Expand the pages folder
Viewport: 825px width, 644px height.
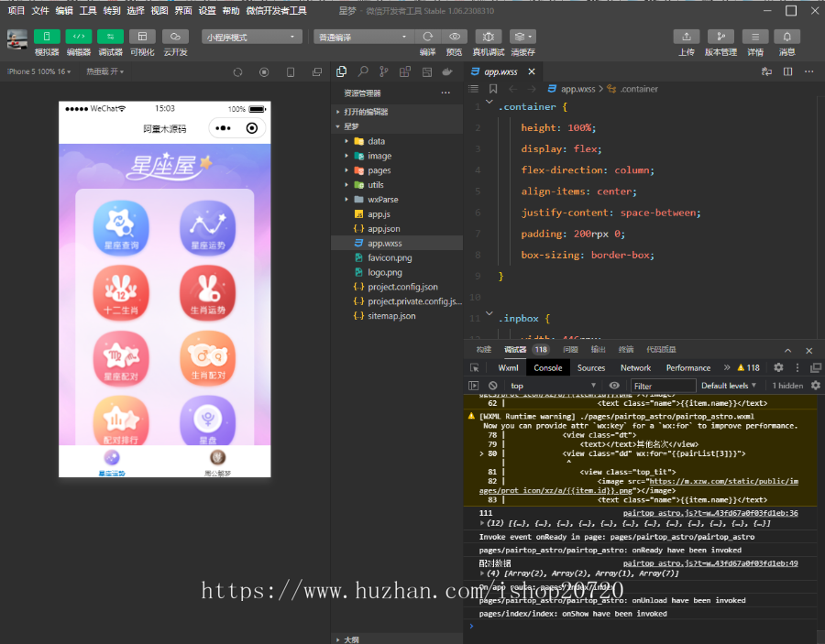(397, 170)
